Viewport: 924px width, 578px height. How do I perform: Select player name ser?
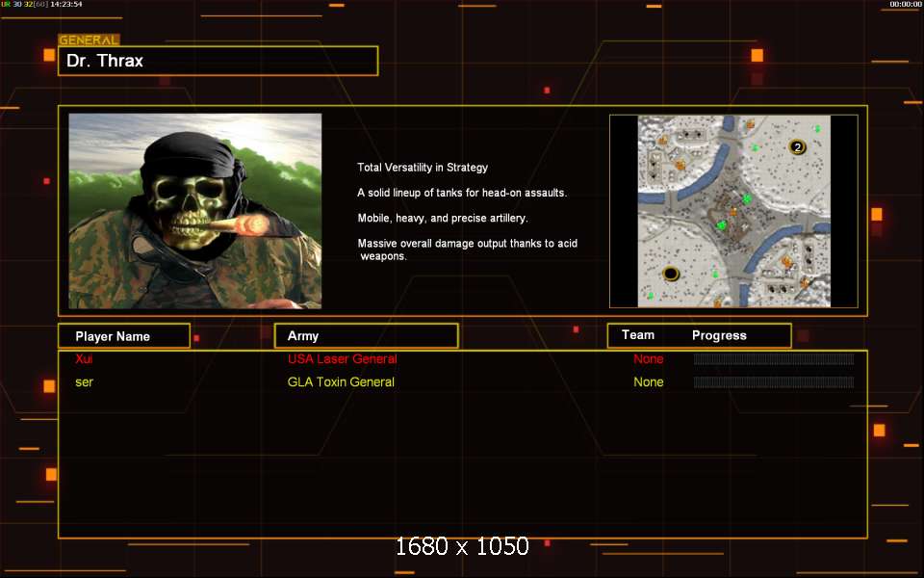(x=85, y=382)
